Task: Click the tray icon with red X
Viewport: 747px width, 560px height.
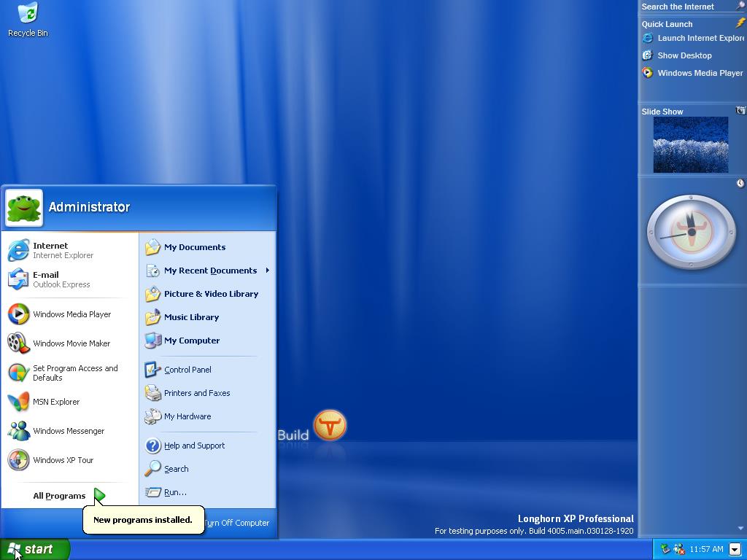Action: [678, 549]
